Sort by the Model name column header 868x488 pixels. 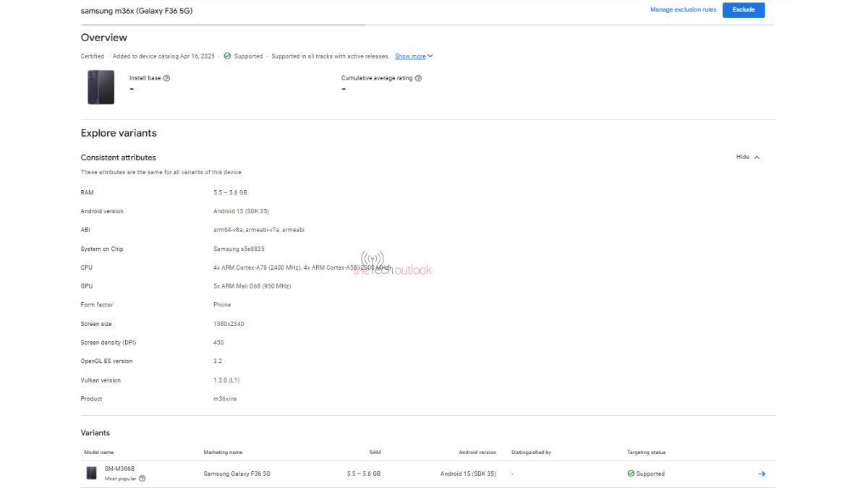tap(99, 453)
